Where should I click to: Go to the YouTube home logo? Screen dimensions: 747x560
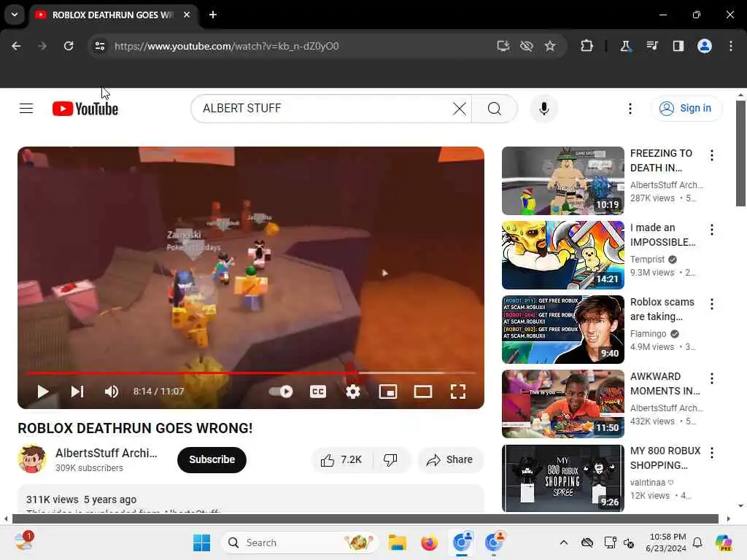85,109
